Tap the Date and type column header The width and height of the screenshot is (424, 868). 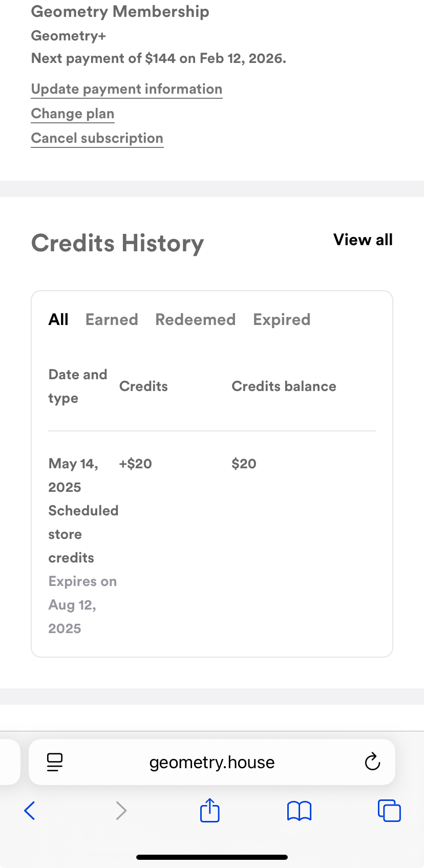click(x=78, y=386)
